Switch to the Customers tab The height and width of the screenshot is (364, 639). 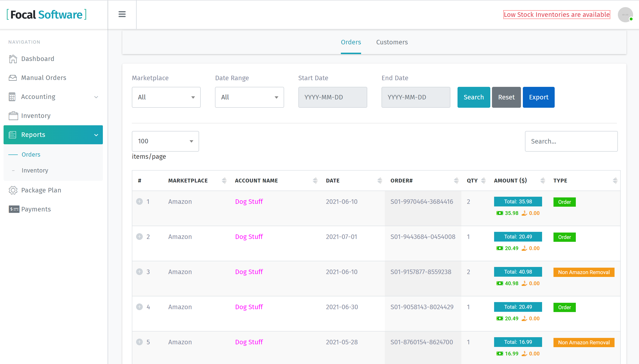click(391, 42)
